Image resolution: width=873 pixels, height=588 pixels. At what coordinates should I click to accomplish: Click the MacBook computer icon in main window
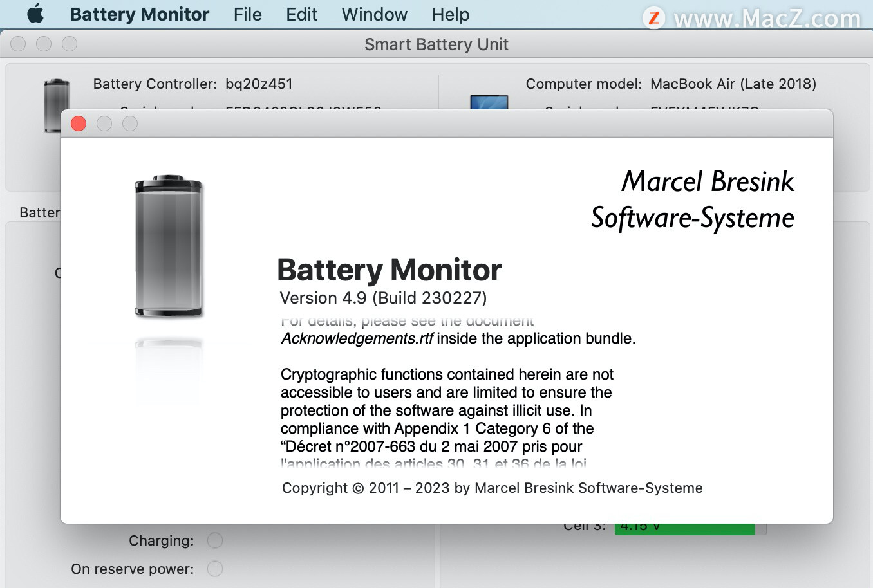489,102
